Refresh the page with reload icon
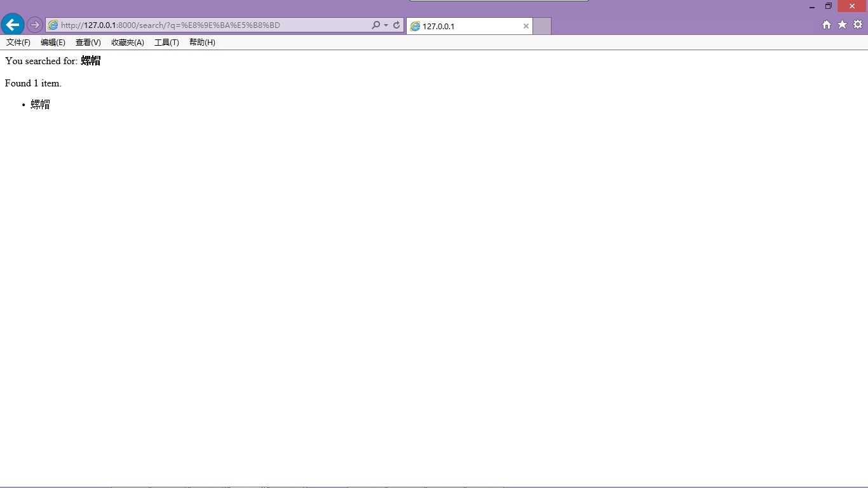The image size is (868, 488). [397, 25]
